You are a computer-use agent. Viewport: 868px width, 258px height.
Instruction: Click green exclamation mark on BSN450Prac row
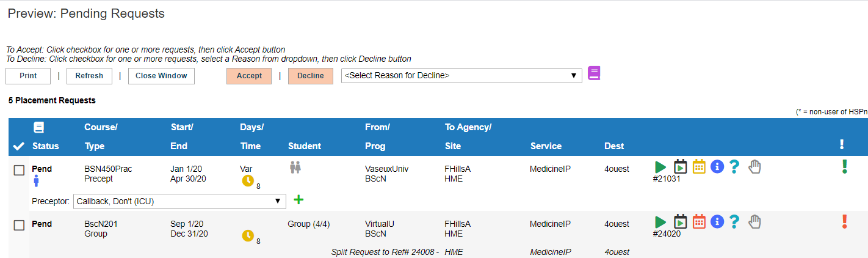click(x=845, y=166)
